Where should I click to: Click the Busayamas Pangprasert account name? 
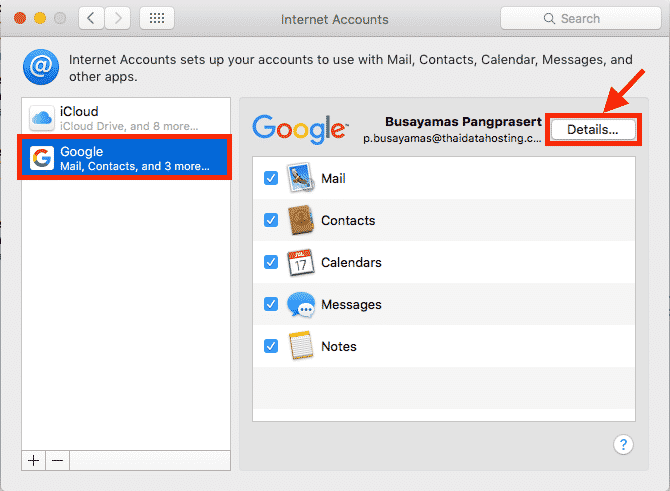click(463, 122)
